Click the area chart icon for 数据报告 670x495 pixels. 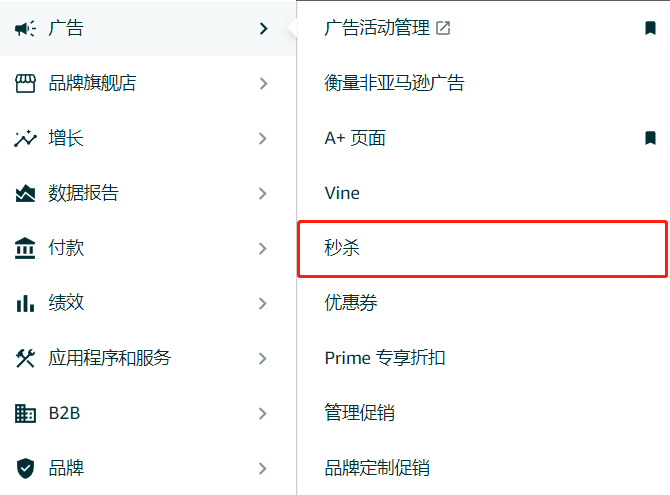point(25,193)
